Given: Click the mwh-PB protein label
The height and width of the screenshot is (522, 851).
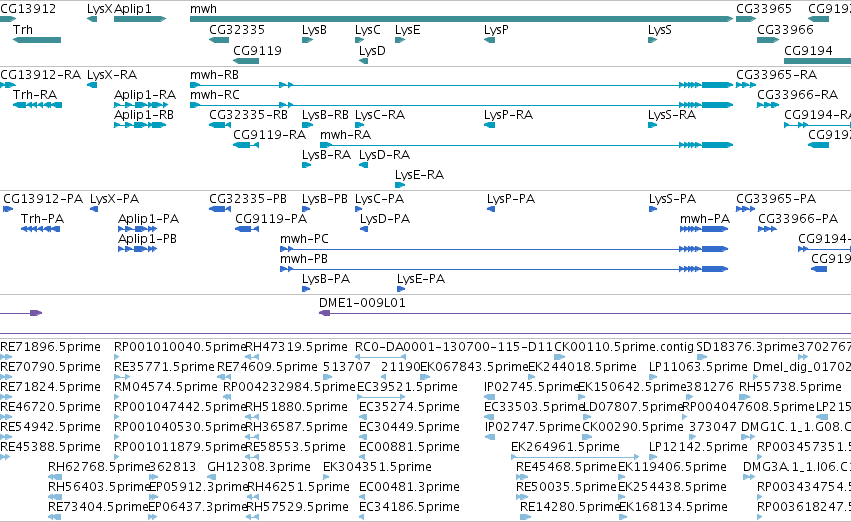Looking at the screenshot, I should point(304,259).
